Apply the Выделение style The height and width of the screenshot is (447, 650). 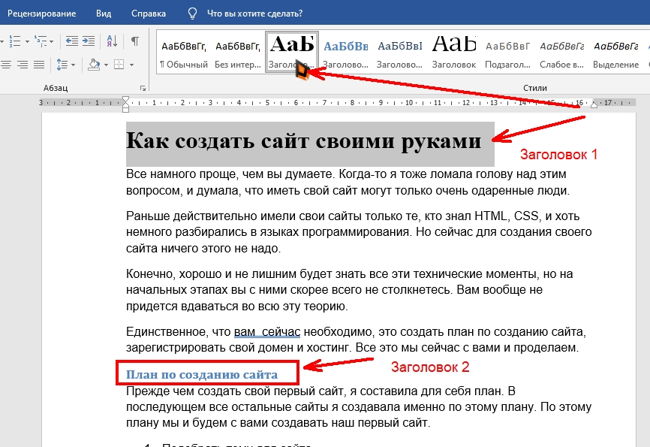[x=616, y=53]
